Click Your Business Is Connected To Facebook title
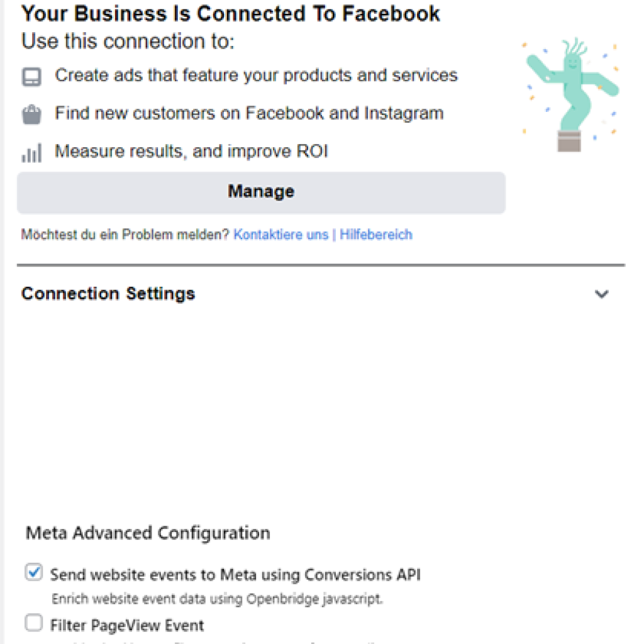 [230, 14]
